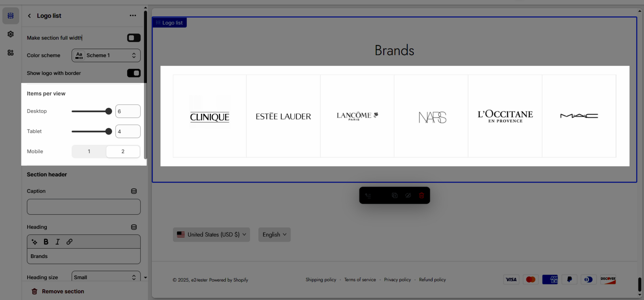Open the Color scheme dropdown

106,55
